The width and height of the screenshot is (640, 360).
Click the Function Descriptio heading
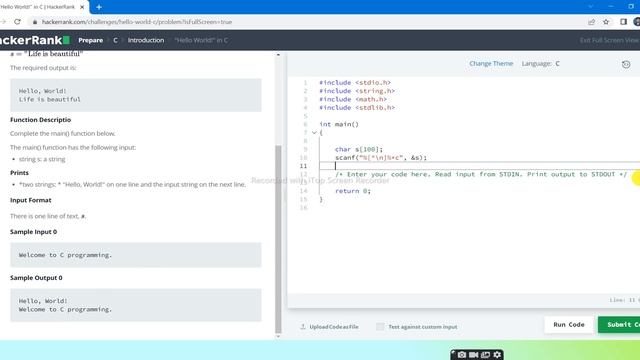click(40, 120)
